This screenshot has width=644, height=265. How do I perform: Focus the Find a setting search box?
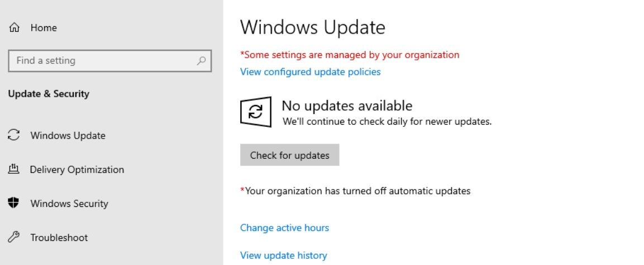tap(109, 61)
